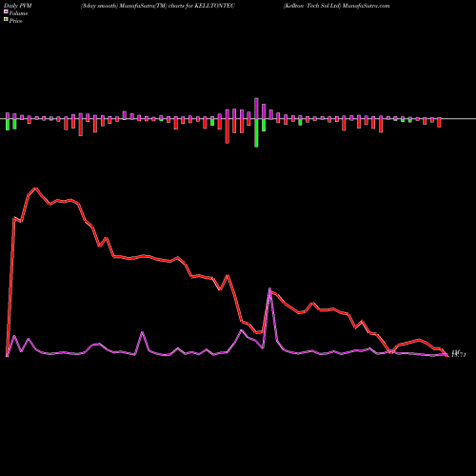Click the red price line's highest peak

coord(35,188)
